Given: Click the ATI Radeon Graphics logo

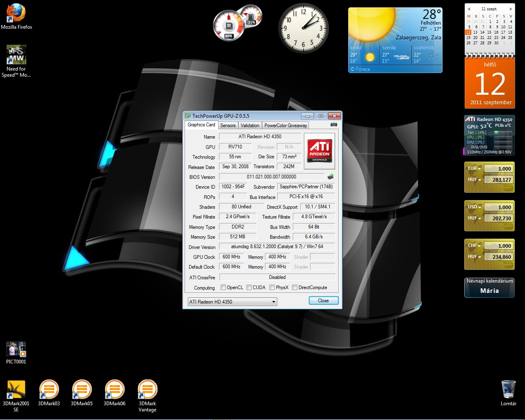Looking at the screenshot, I should tap(320, 151).
